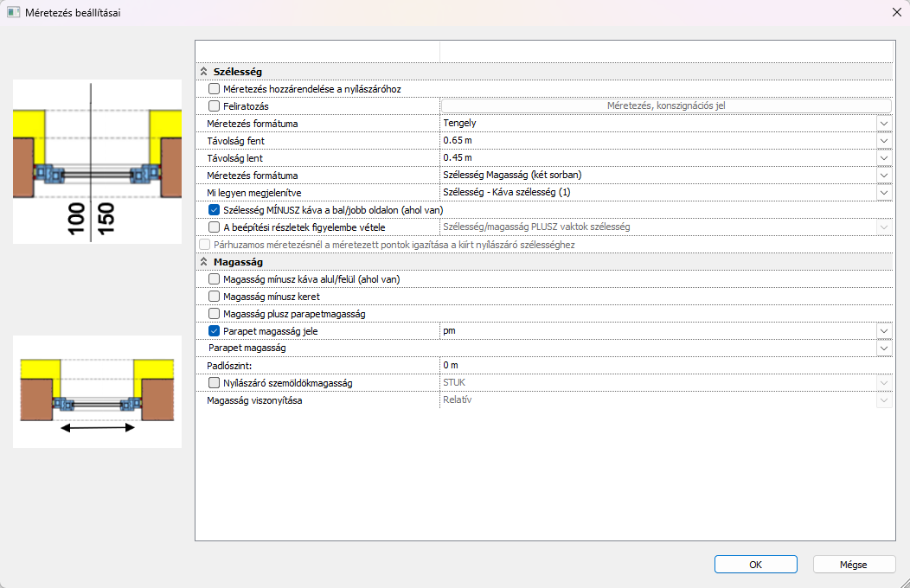Collapse the Magasság section chevron
The image size is (910, 588).
(204, 261)
